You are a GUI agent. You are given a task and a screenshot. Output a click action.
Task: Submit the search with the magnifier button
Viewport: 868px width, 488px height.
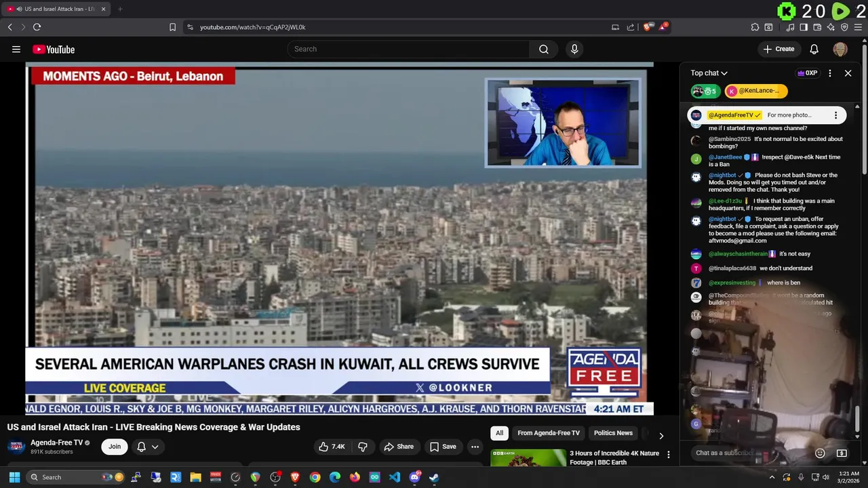point(544,49)
